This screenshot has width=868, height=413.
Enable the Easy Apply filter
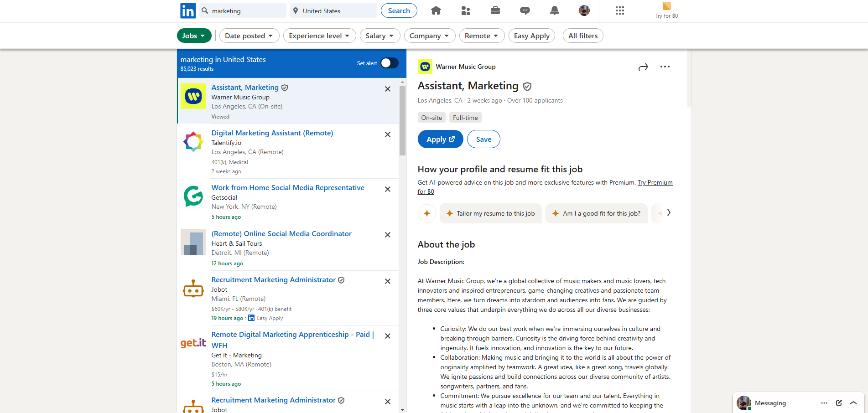532,36
